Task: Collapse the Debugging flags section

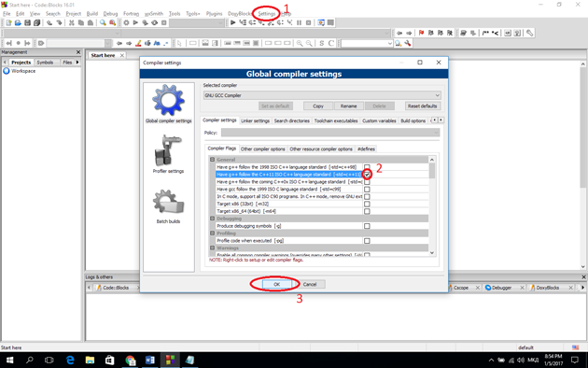Action: [x=212, y=219]
